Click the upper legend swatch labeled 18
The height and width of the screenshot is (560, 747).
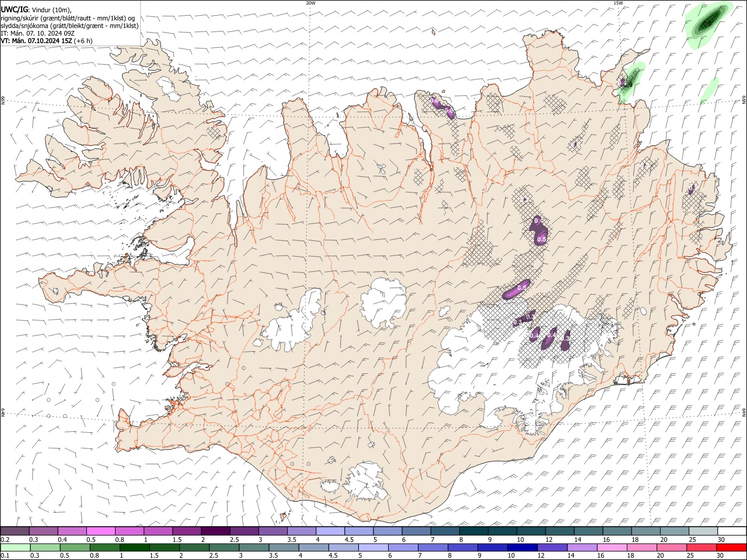[645, 531]
